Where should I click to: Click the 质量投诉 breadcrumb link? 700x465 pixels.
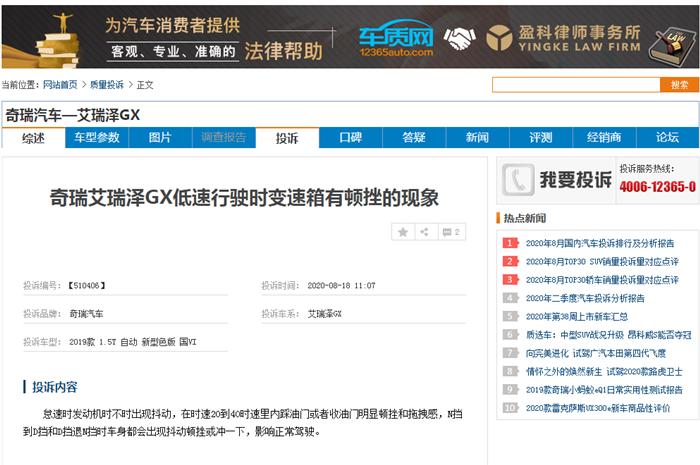pyautogui.click(x=107, y=85)
